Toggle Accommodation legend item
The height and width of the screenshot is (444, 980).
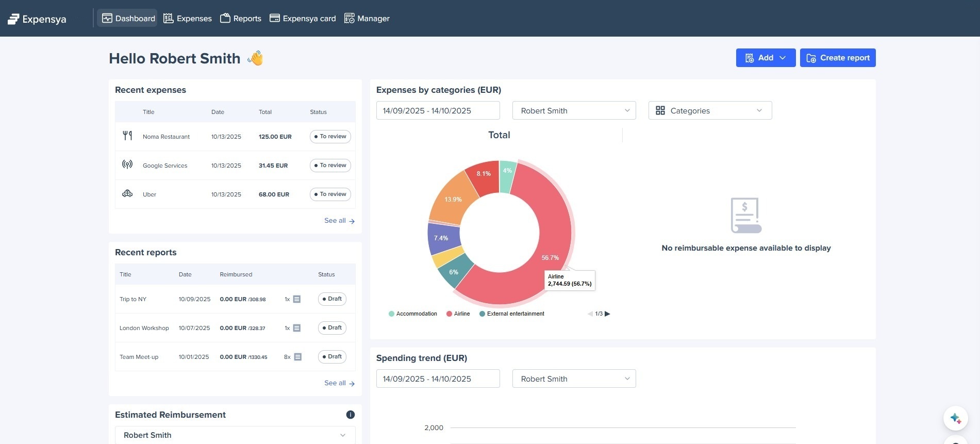point(412,314)
